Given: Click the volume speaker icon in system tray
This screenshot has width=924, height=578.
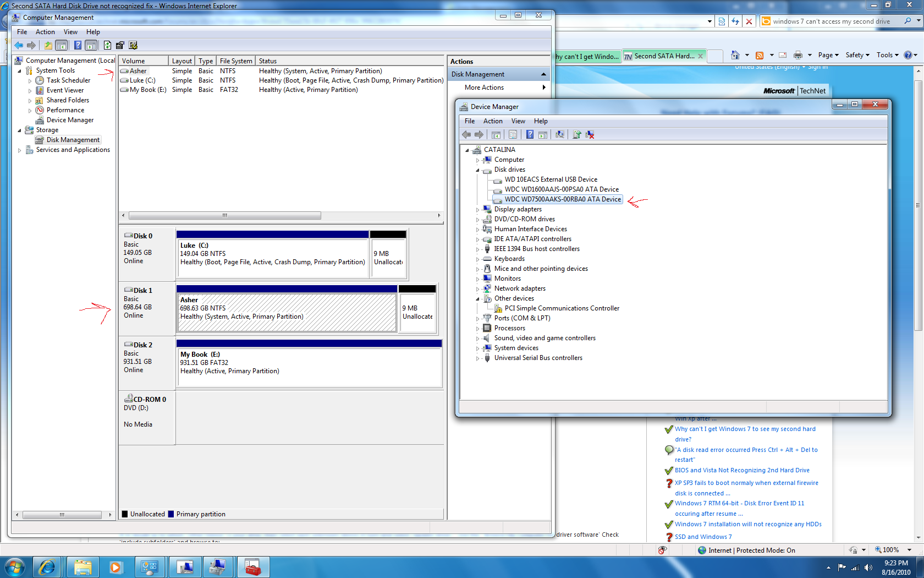Looking at the screenshot, I should (868, 568).
